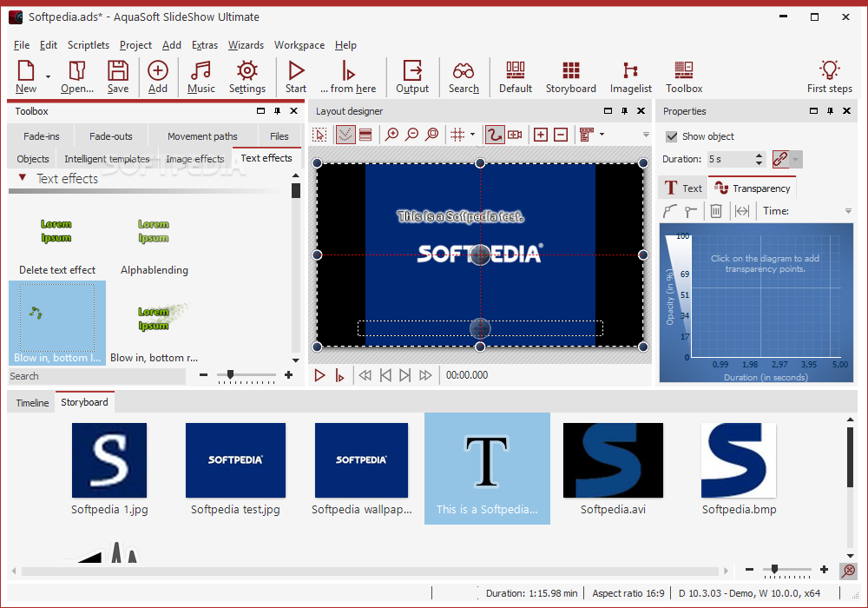Screen dimensions: 868x608
Task: Select the hard corner point tool
Action: coord(690,211)
